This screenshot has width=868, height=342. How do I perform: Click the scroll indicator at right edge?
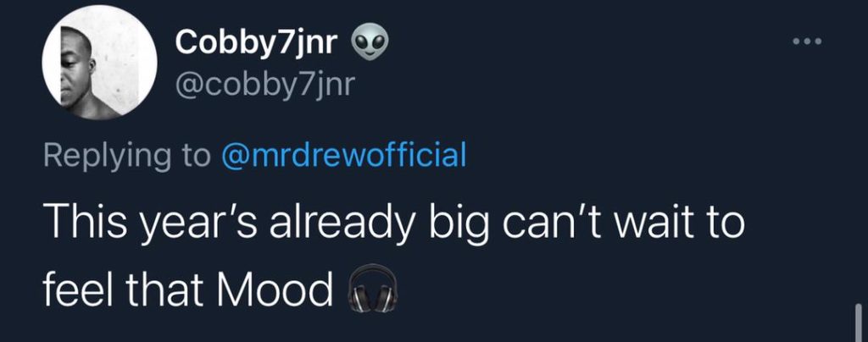pos(859,323)
